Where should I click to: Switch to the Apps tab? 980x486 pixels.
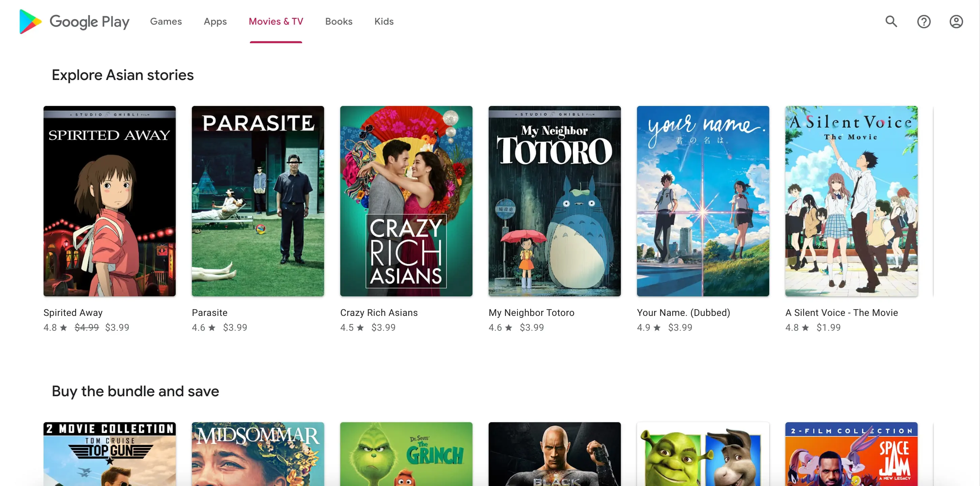point(215,22)
